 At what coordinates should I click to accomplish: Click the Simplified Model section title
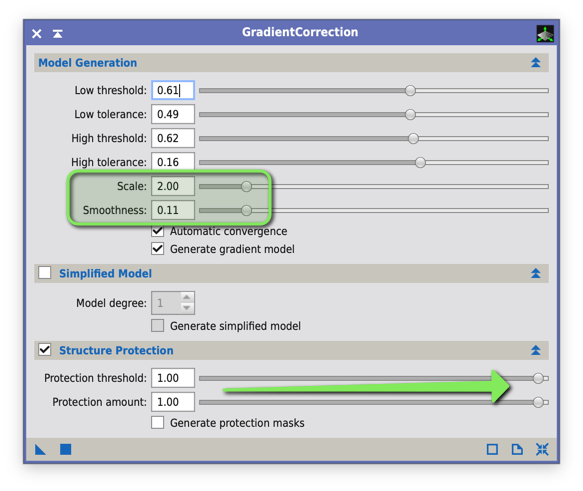point(106,274)
